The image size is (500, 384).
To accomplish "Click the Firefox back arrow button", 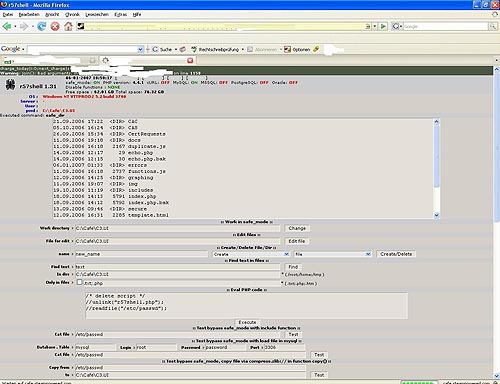I will coord(7,26).
